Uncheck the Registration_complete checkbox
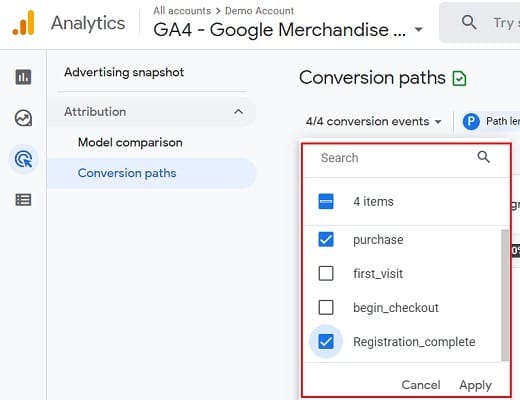 326,341
